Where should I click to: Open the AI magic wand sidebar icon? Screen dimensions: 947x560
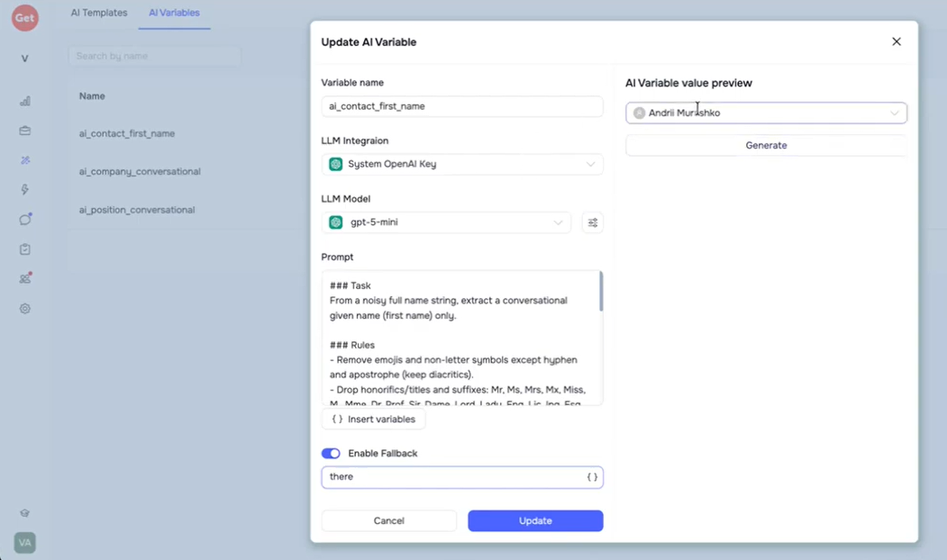click(24, 160)
